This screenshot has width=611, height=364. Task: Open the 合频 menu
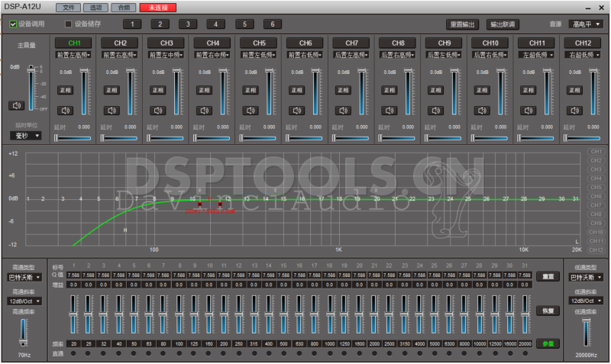point(124,8)
